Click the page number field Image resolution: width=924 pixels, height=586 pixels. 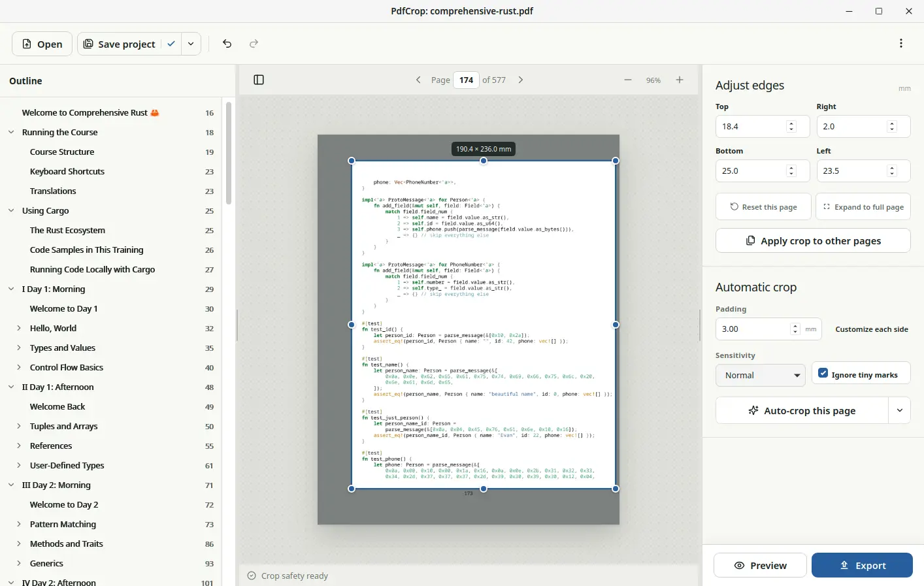466,80
